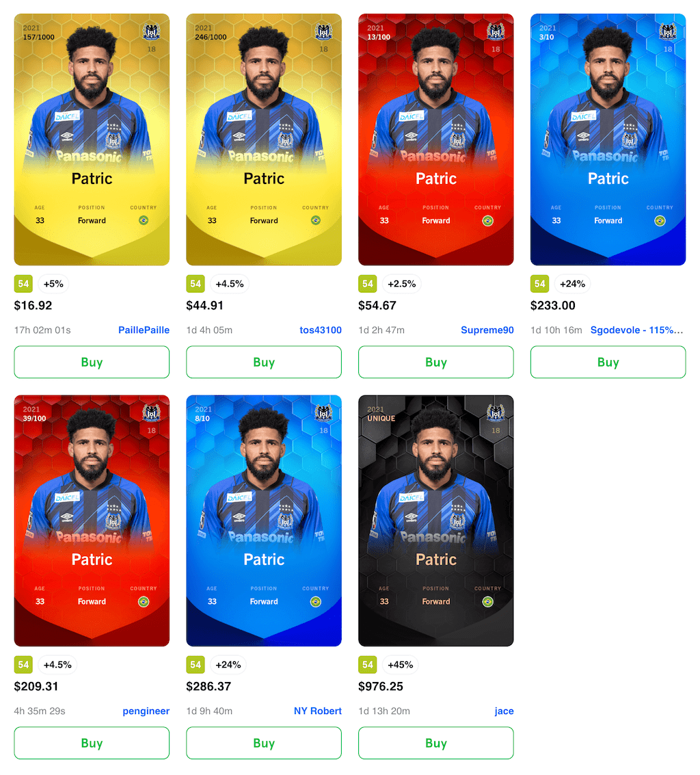Viewport: 700px width, 775px height.
Task: Click score 54 badge under $16.92 card
Action: pos(23,284)
